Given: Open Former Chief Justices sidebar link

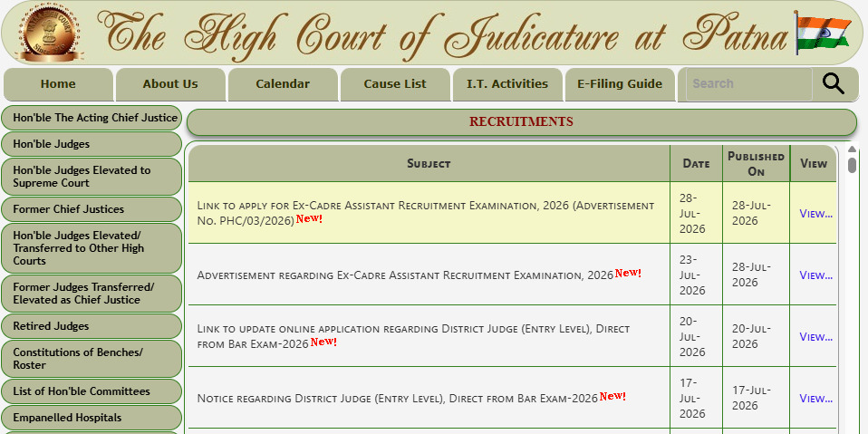Looking at the screenshot, I should pos(92,209).
